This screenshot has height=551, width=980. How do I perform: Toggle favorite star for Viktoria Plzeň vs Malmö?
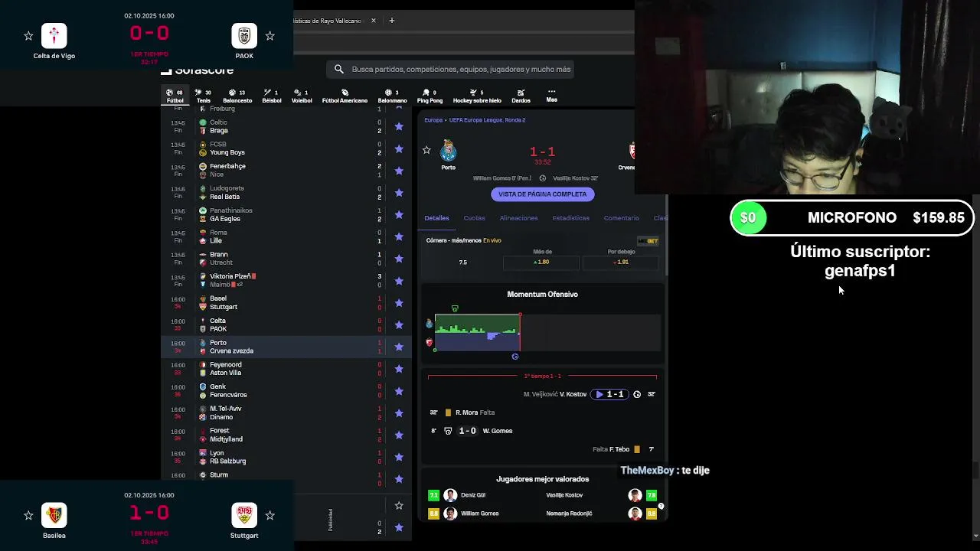pos(399,281)
